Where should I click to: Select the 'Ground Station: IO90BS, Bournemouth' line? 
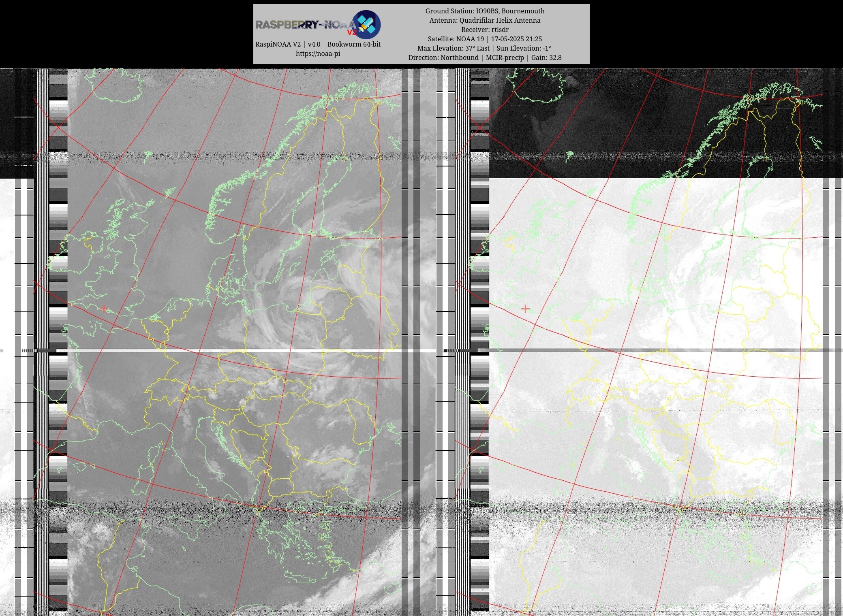[x=485, y=11]
